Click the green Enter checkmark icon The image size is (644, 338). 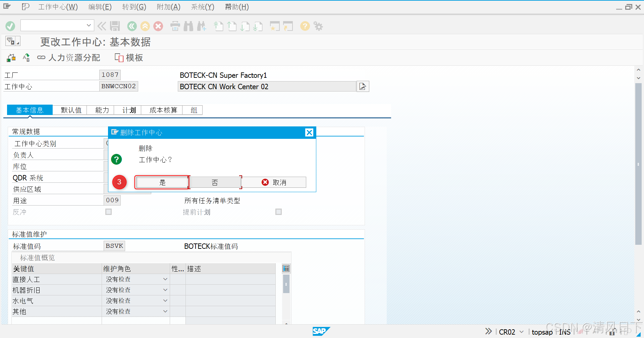coord(10,26)
